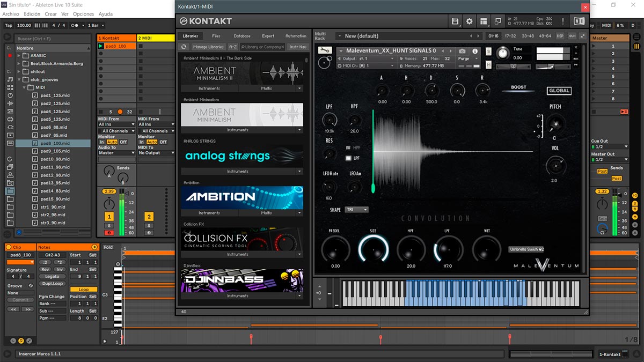Click the Native Instruments NI logo
This screenshot has width=644, height=362.
[x=579, y=21]
